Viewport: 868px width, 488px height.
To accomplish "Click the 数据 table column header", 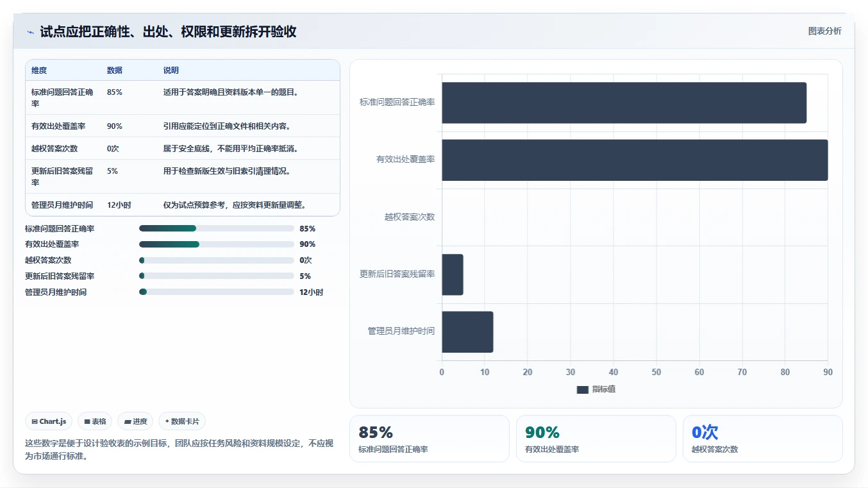I will (x=115, y=71).
